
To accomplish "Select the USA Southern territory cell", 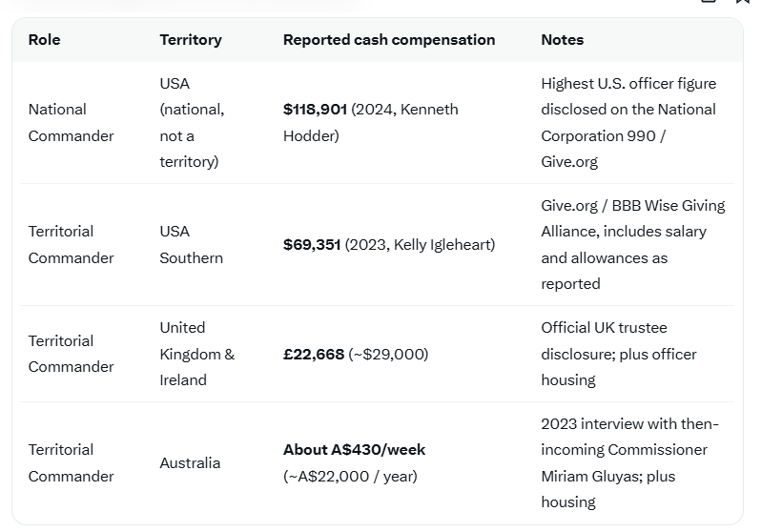I will pos(192,245).
